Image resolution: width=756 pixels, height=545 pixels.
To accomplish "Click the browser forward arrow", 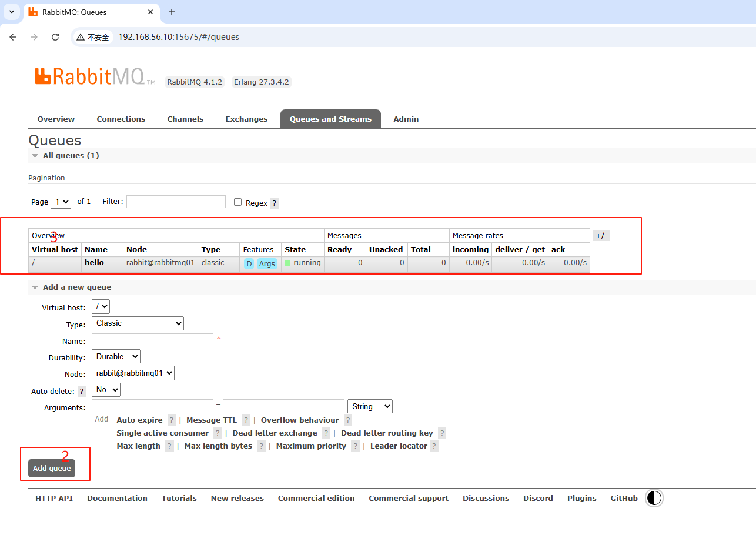I will tap(34, 37).
